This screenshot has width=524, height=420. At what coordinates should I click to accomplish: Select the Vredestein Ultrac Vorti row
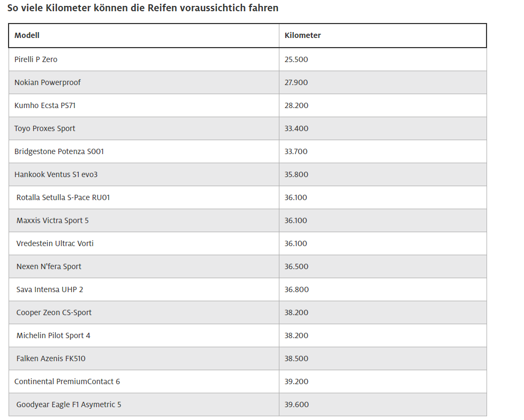point(55,243)
